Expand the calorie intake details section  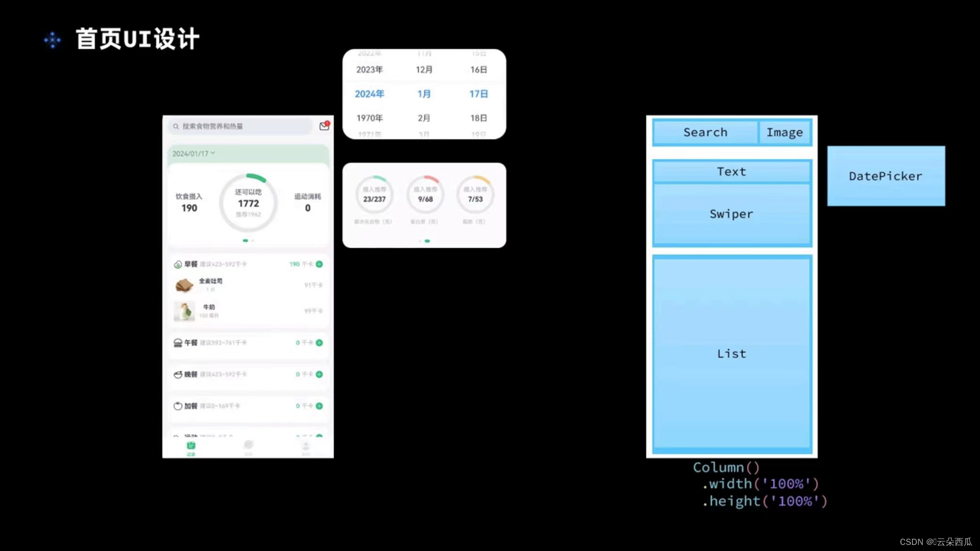click(x=188, y=202)
